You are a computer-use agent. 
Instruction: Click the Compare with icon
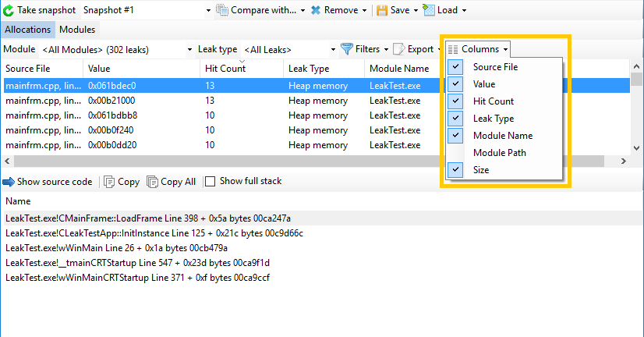tap(222, 10)
